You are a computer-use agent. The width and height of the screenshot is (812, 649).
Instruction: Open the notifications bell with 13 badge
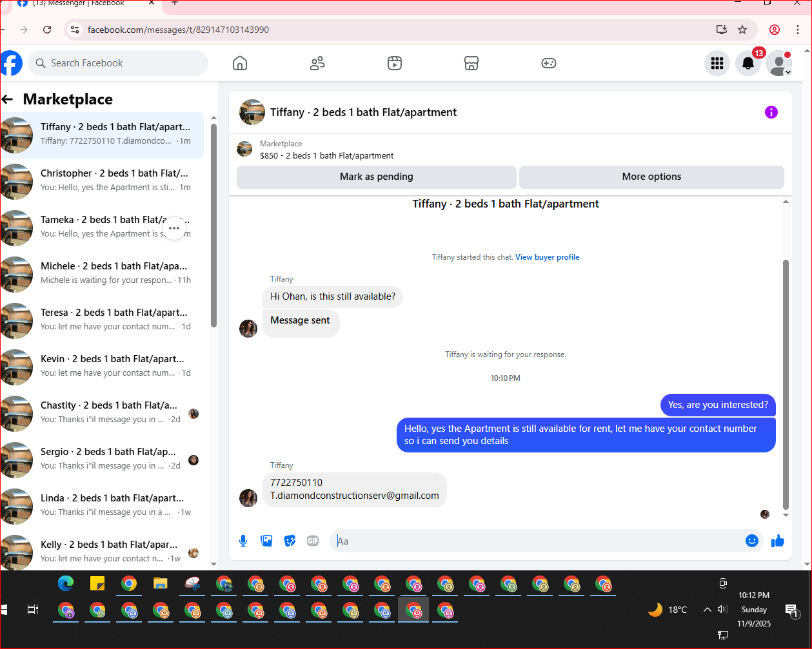coord(748,63)
